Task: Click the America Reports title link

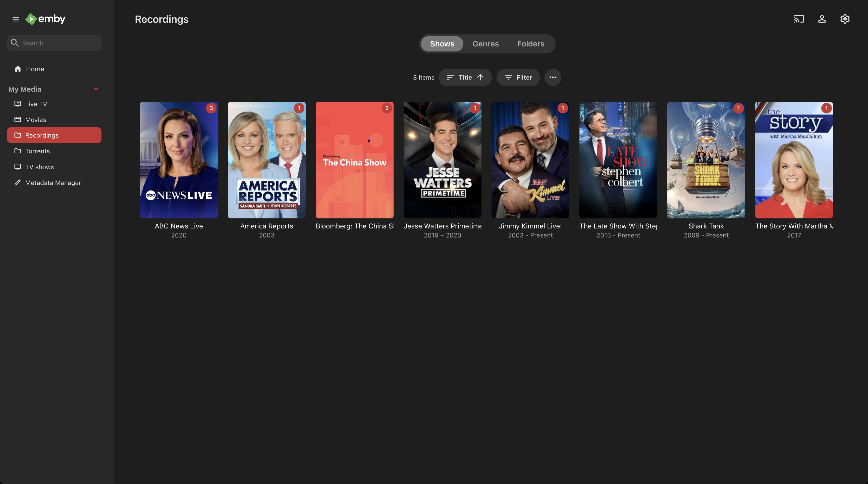Action: click(266, 226)
